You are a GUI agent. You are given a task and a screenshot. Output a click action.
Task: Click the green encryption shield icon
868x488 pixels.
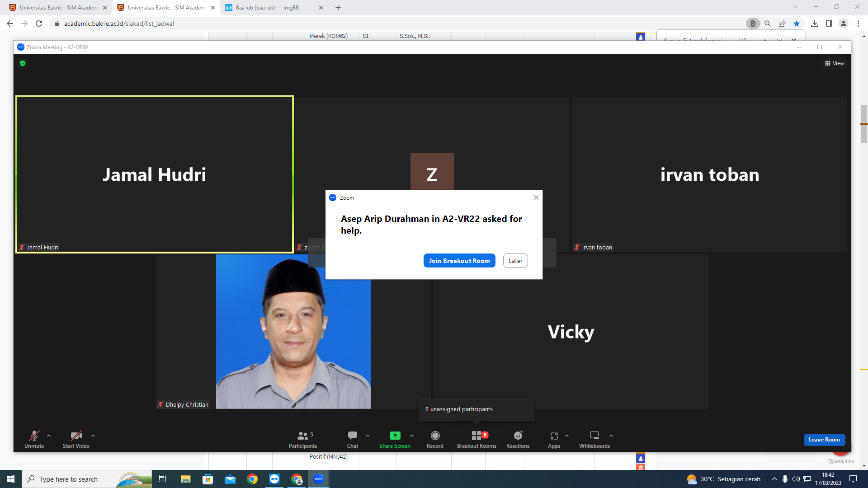pos(23,63)
